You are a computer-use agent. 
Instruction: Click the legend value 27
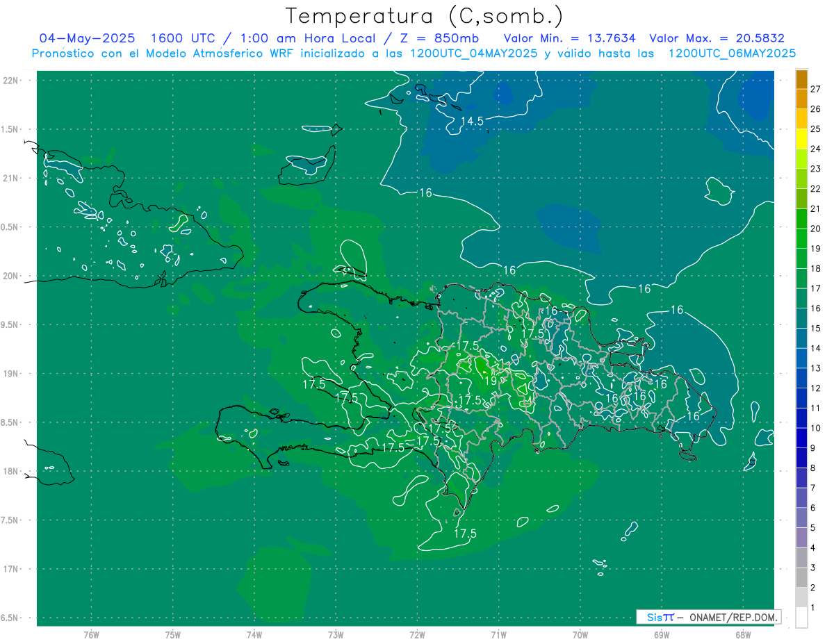(817, 89)
